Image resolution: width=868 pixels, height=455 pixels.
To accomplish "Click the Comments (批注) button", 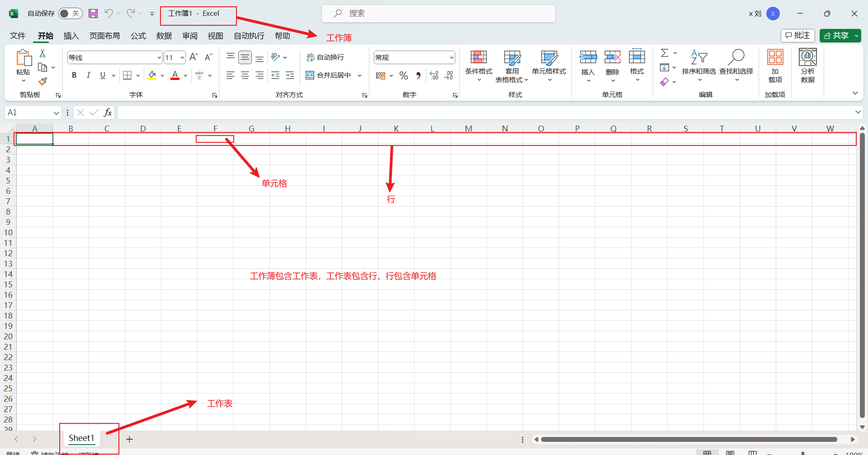I will [x=797, y=35].
